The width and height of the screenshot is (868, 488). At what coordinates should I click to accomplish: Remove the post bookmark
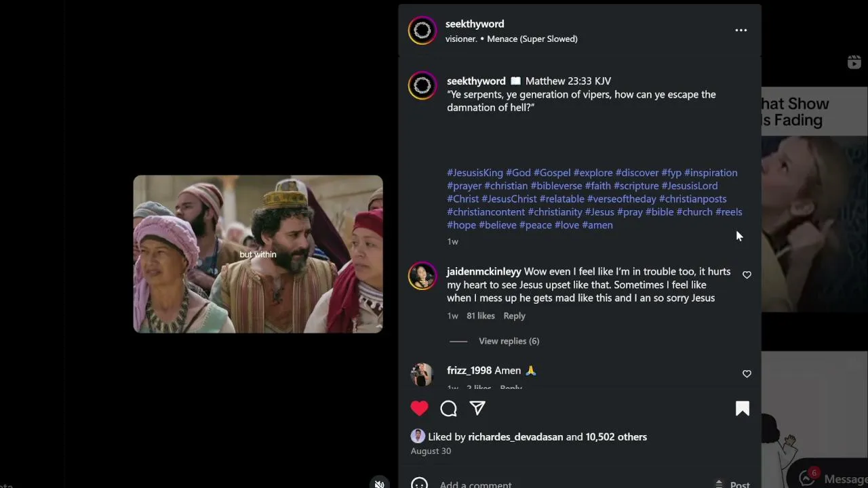coord(743,408)
